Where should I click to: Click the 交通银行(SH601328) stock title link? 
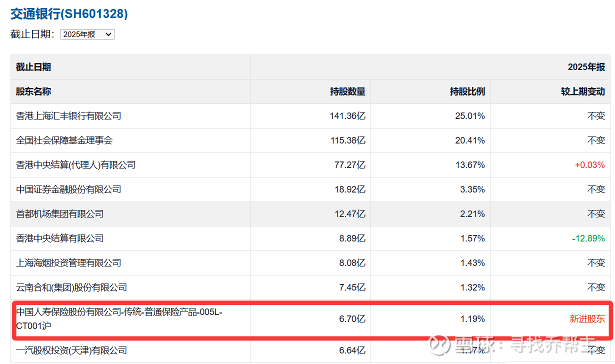click(x=69, y=13)
